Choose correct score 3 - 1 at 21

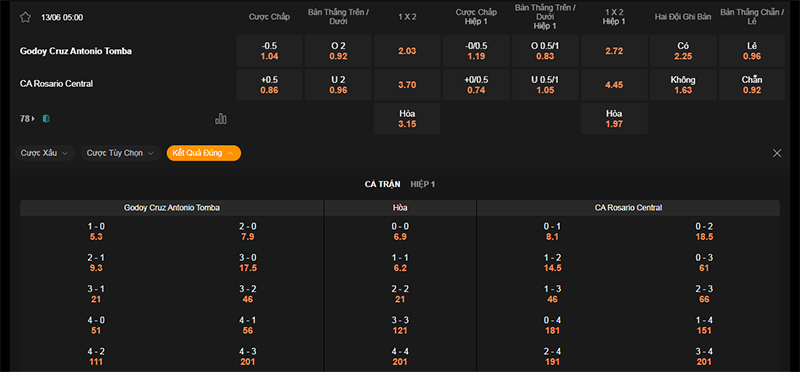click(96, 294)
